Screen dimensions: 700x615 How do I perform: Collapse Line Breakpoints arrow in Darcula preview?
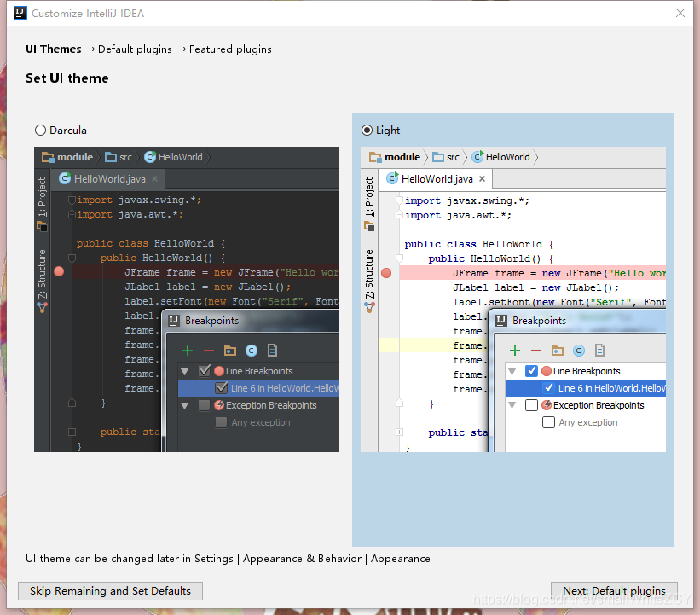pyautogui.click(x=185, y=371)
